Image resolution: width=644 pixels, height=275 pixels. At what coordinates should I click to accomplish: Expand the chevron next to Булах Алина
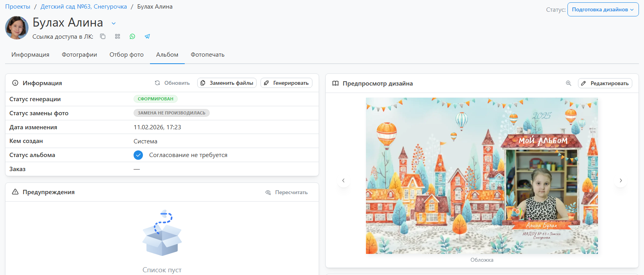pos(114,23)
